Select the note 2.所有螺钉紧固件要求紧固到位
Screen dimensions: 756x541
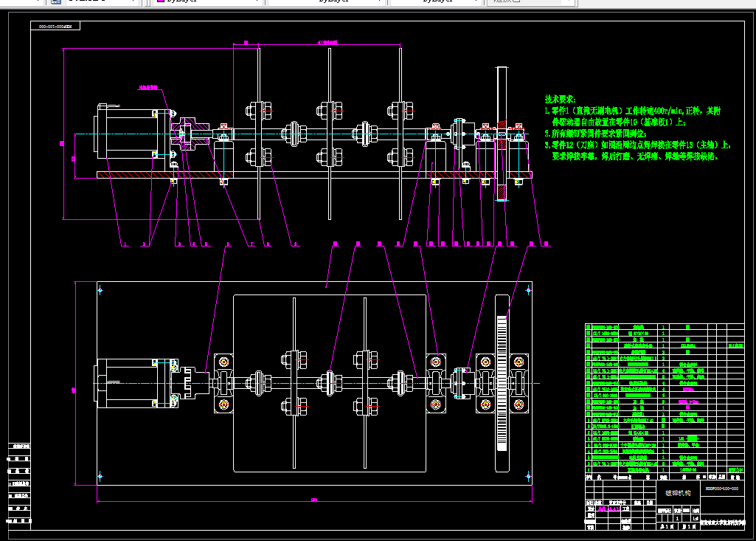pos(595,134)
